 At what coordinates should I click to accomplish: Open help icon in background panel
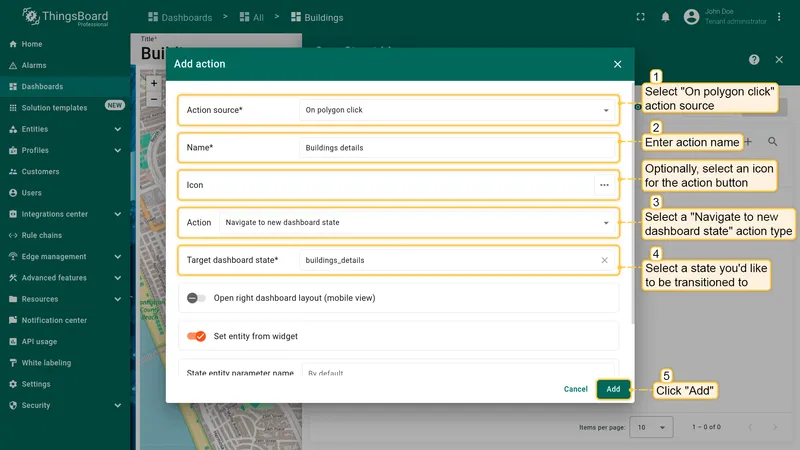pos(754,60)
